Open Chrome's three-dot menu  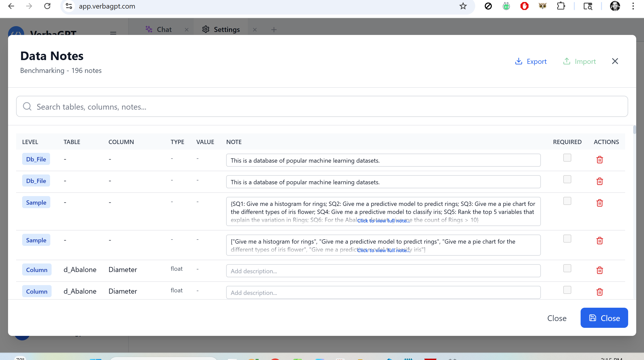click(x=633, y=6)
